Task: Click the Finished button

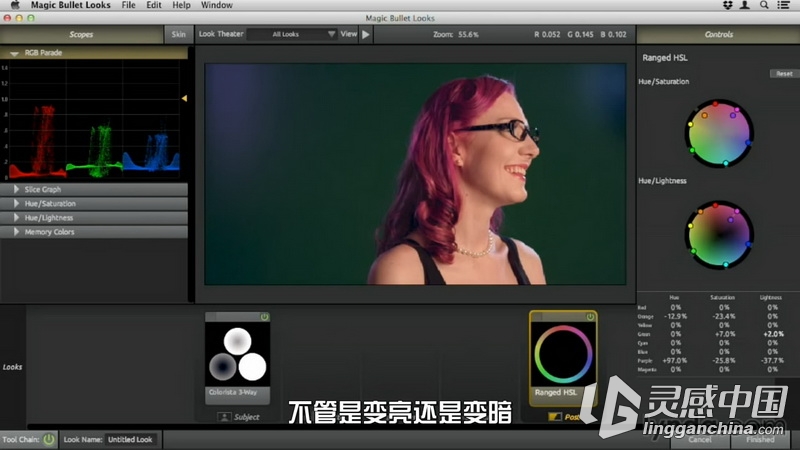Action: [760, 439]
